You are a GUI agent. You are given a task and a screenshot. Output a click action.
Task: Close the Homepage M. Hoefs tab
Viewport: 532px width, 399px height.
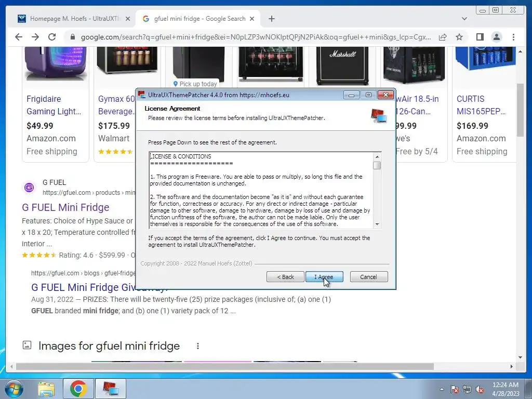[128, 19]
